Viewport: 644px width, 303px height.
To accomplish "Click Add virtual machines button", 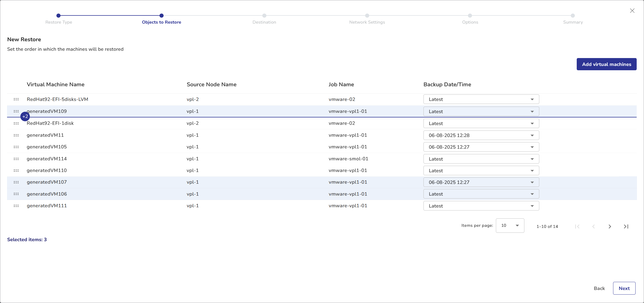I will [606, 64].
